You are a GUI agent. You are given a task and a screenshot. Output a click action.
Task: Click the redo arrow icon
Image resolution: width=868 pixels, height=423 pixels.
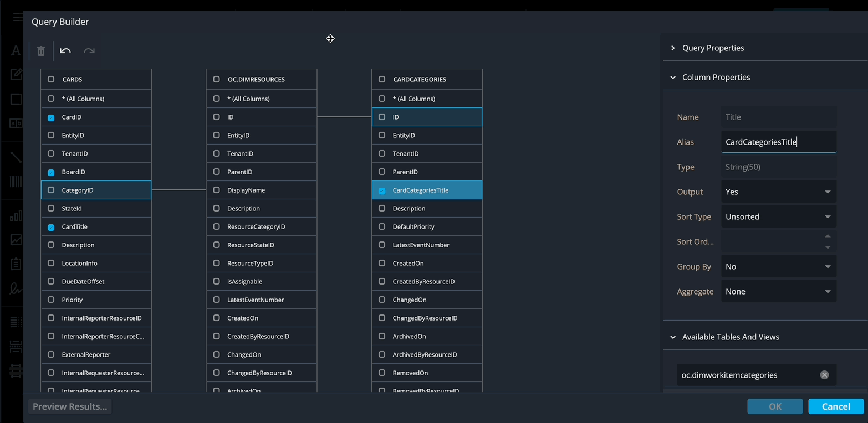pos(89,51)
